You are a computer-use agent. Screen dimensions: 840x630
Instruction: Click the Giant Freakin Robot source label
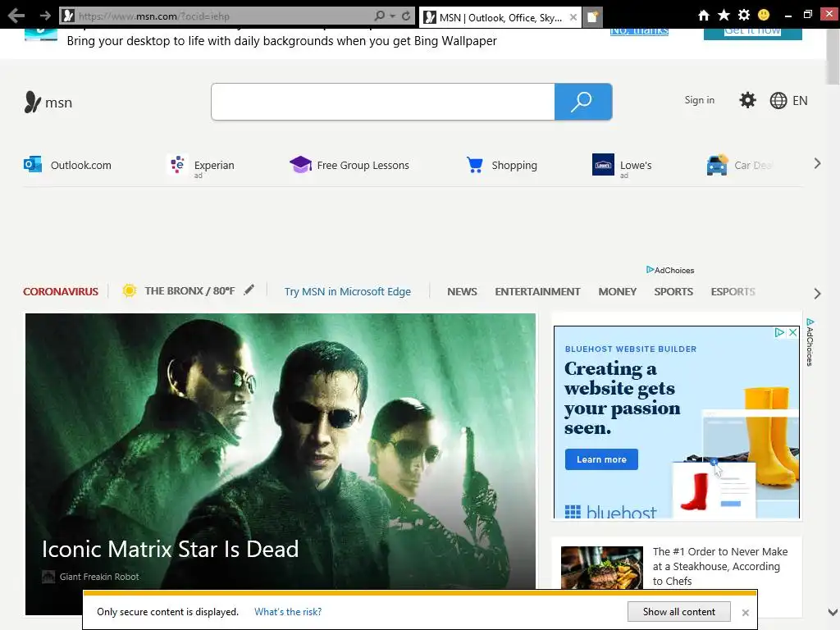99,577
